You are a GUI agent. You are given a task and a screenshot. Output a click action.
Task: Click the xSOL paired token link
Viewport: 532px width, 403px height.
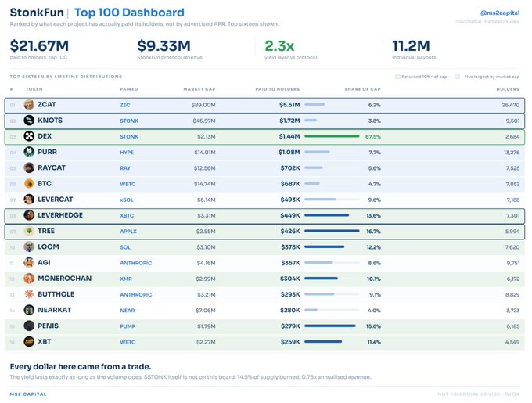tap(127, 200)
